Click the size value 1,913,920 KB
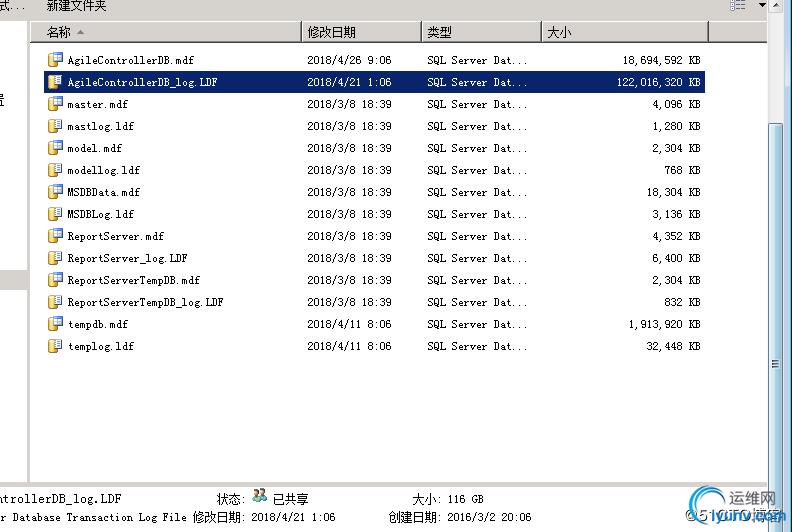This screenshot has width=792, height=532. (x=664, y=324)
